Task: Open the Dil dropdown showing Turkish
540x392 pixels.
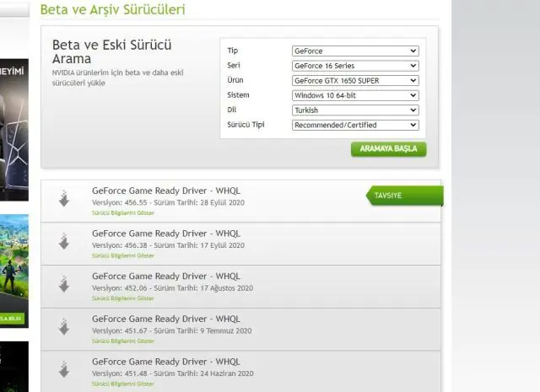Action: pyautogui.click(x=355, y=110)
